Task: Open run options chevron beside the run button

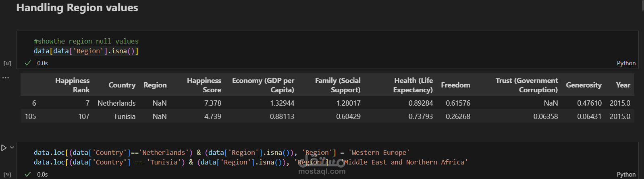Action: click(12, 148)
